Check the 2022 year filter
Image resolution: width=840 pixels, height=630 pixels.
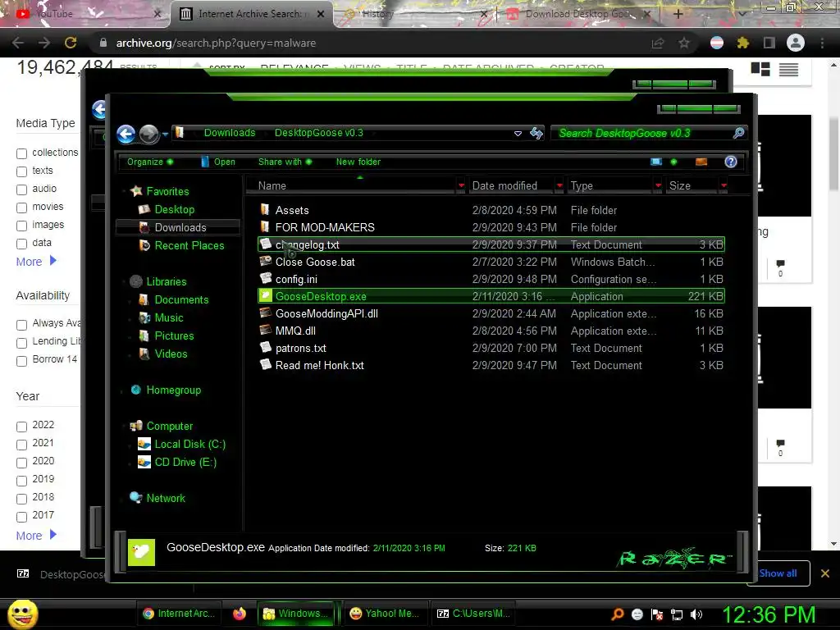coord(21,427)
